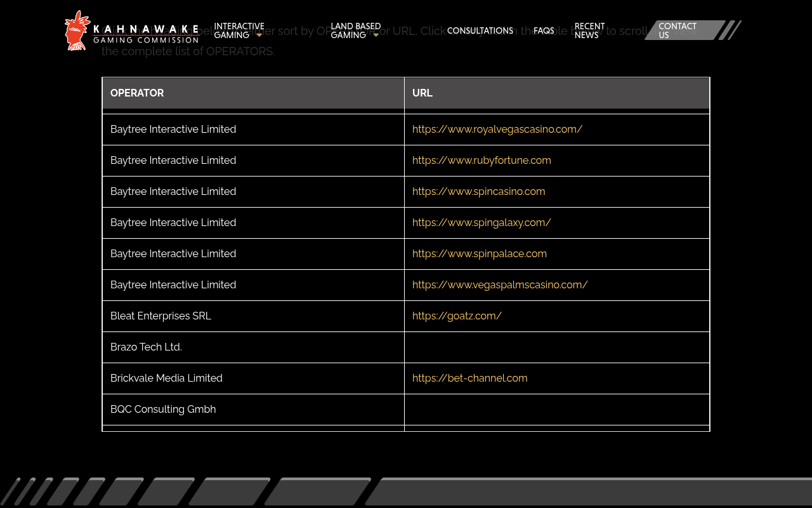Go to Recent News page
The width and height of the screenshot is (812, 508).
point(590,30)
